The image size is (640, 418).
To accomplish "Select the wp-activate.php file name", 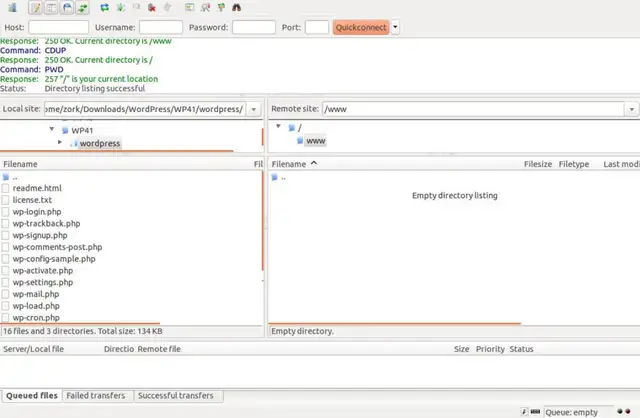I will click(43, 271).
